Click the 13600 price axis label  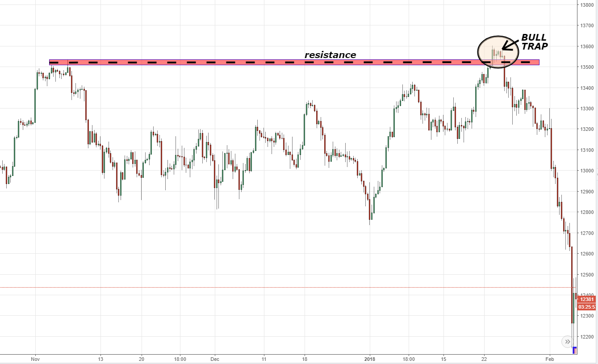(587, 46)
